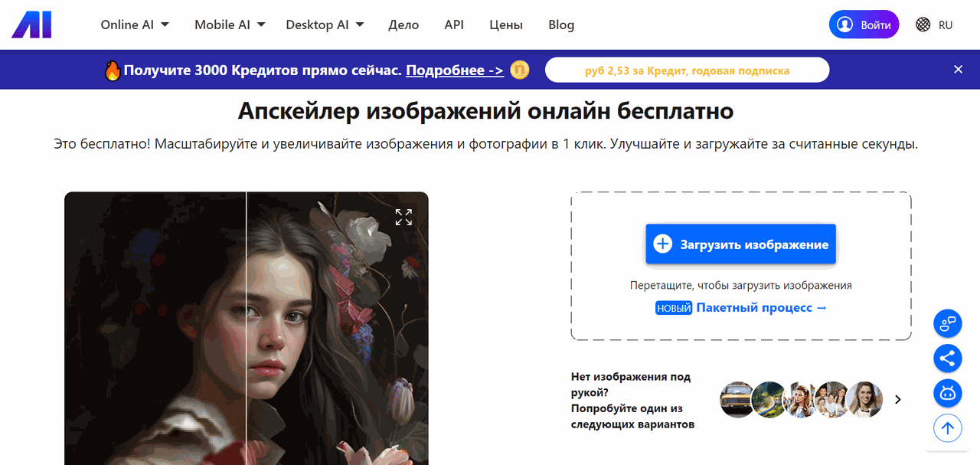Viewport: 980px width, 465px height.
Task: Click the globe language icon
Action: point(923,25)
